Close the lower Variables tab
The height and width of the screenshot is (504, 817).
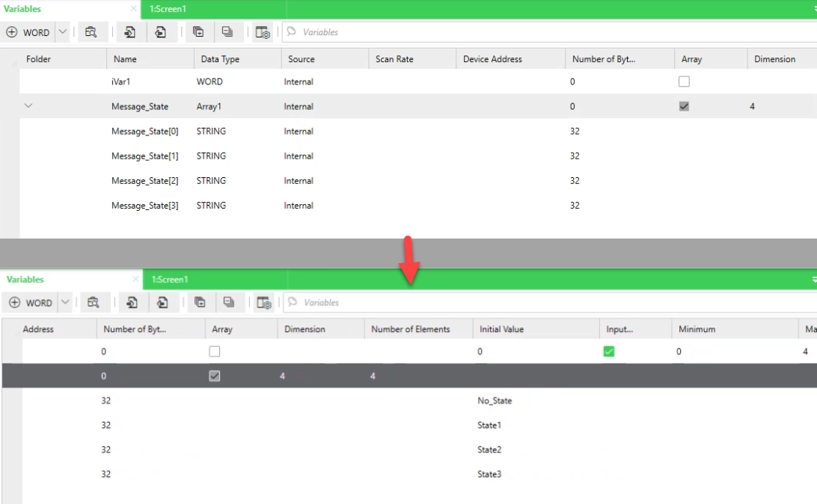[135, 280]
